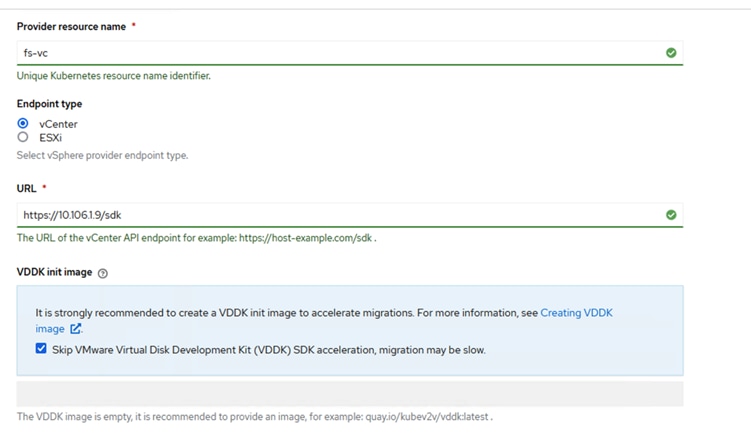Click the "VDDK init image" section label
Viewport: 751px width, 435px height.
coord(55,272)
